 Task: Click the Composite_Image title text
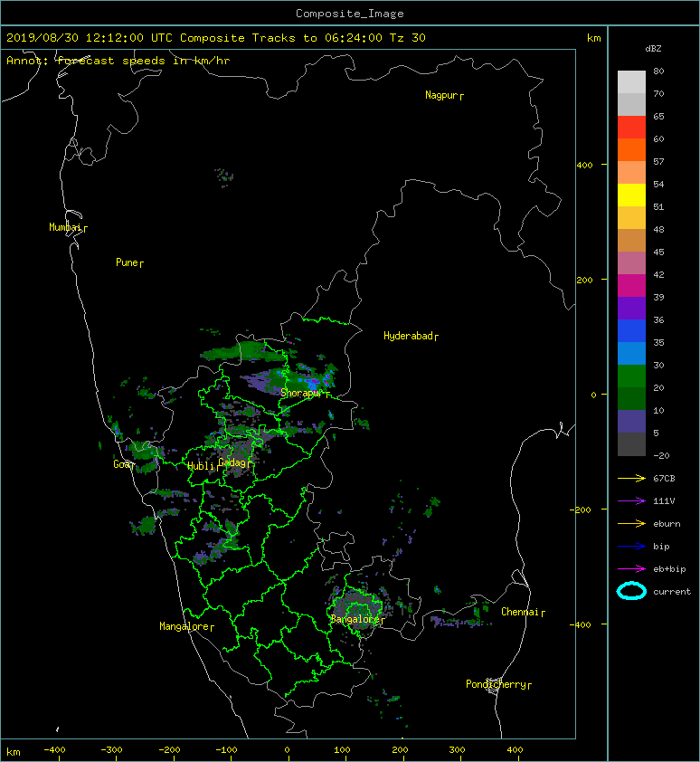(350, 14)
